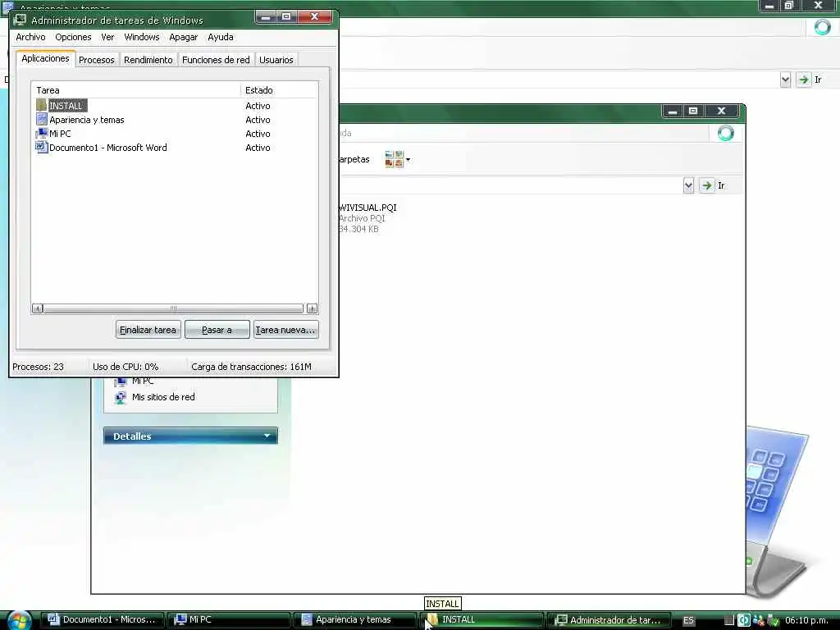Switch to INSTALL taskbar button
840x630 pixels.
pos(481,619)
